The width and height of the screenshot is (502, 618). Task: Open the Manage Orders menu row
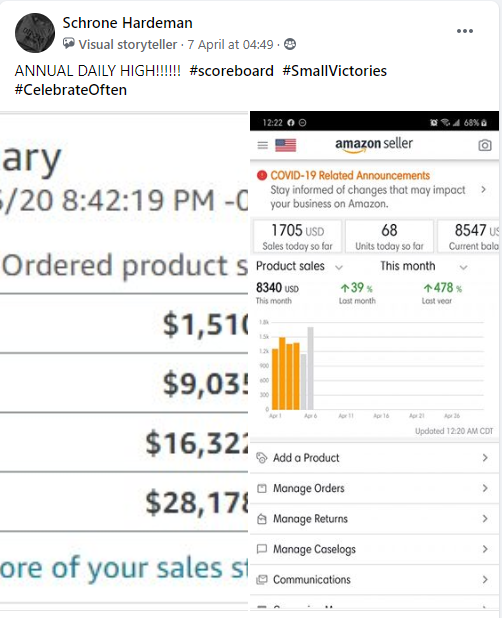[x=374, y=488]
